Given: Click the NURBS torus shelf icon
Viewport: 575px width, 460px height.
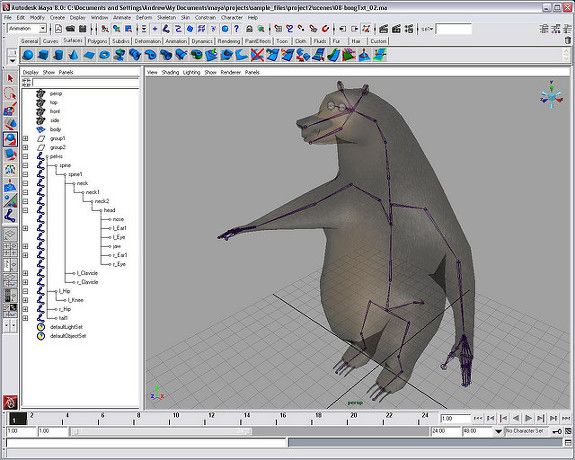Looking at the screenshot, I should click(x=105, y=55).
